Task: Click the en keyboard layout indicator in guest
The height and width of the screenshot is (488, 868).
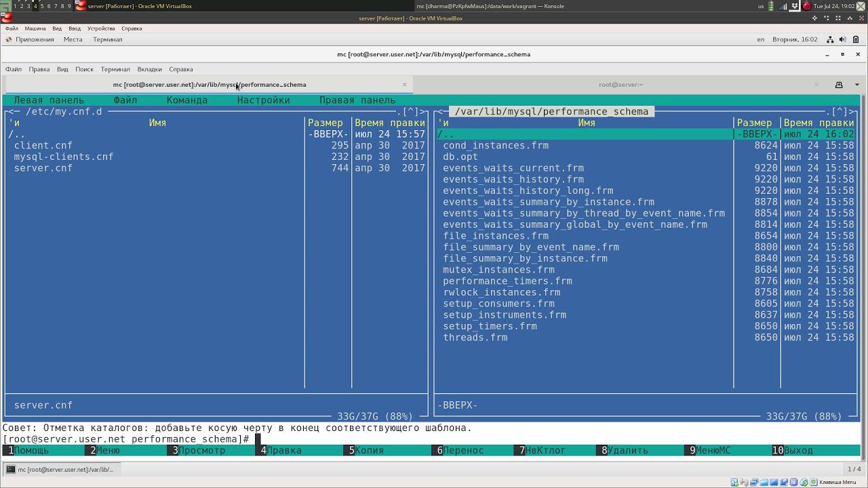Action: click(760, 39)
